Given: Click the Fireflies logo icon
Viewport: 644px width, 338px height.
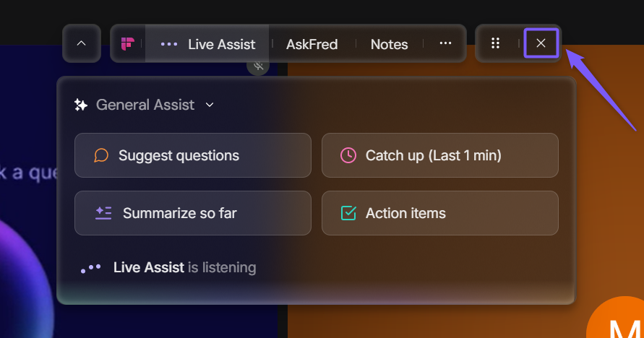Looking at the screenshot, I should 128,44.
